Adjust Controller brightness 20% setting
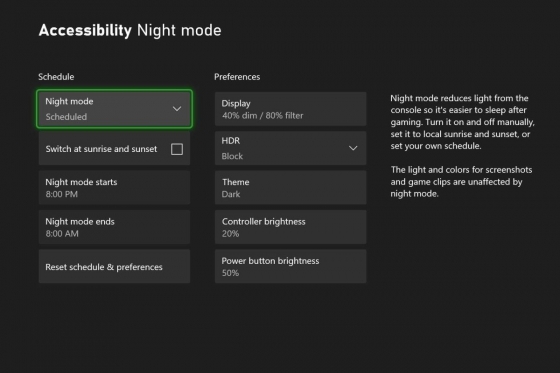 coord(290,227)
